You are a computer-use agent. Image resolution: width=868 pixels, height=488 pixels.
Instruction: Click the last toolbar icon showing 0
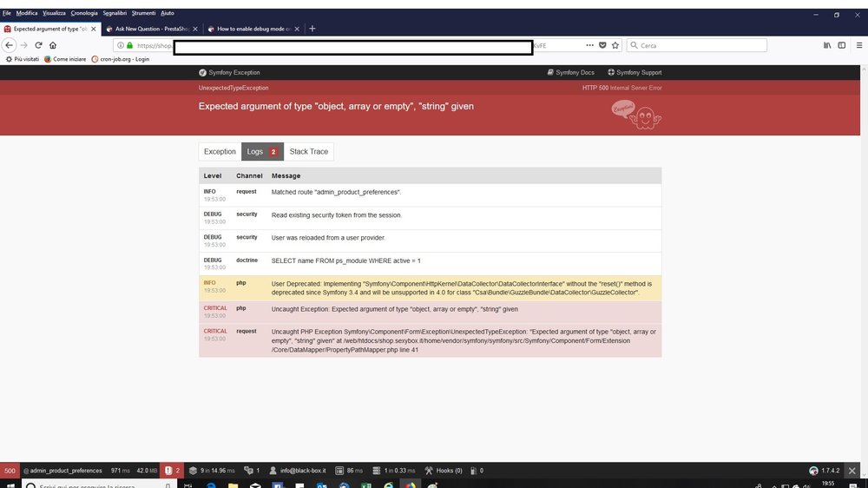tap(477, 471)
